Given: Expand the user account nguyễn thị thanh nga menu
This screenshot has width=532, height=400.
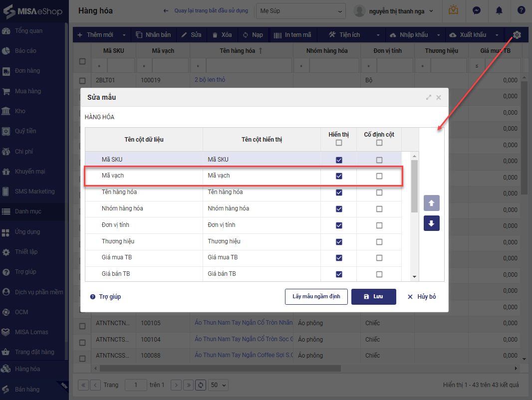Looking at the screenshot, I should coord(393,11).
